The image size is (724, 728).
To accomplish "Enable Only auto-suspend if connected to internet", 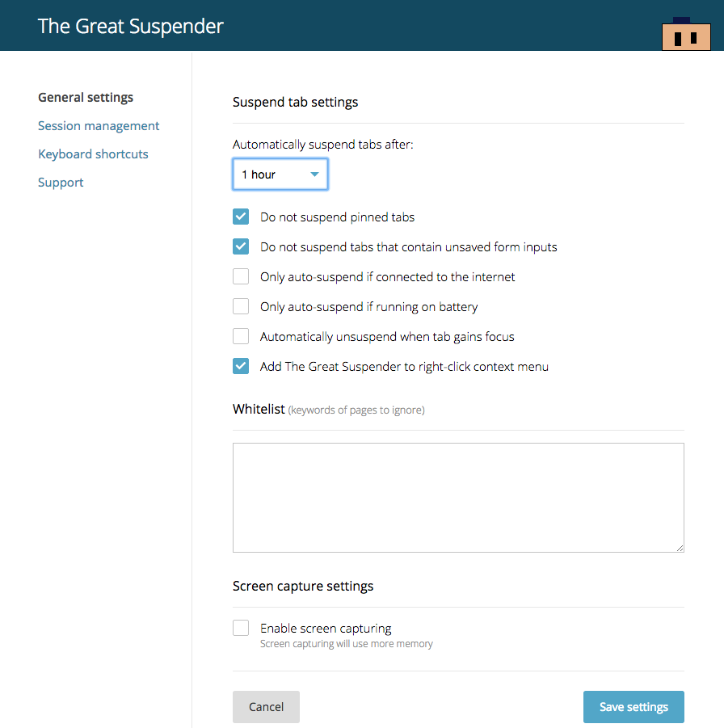I will [241, 276].
